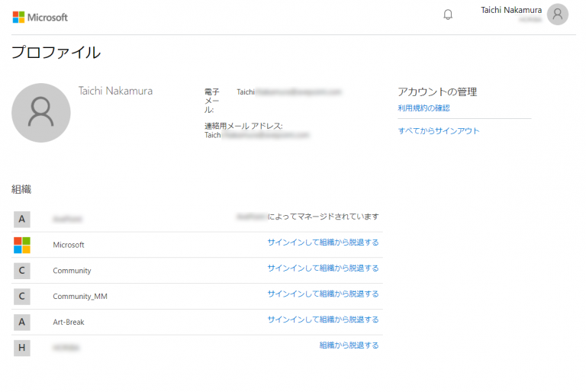Open the notifications bell icon
This screenshot has width=586, height=392.
(448, 14)
